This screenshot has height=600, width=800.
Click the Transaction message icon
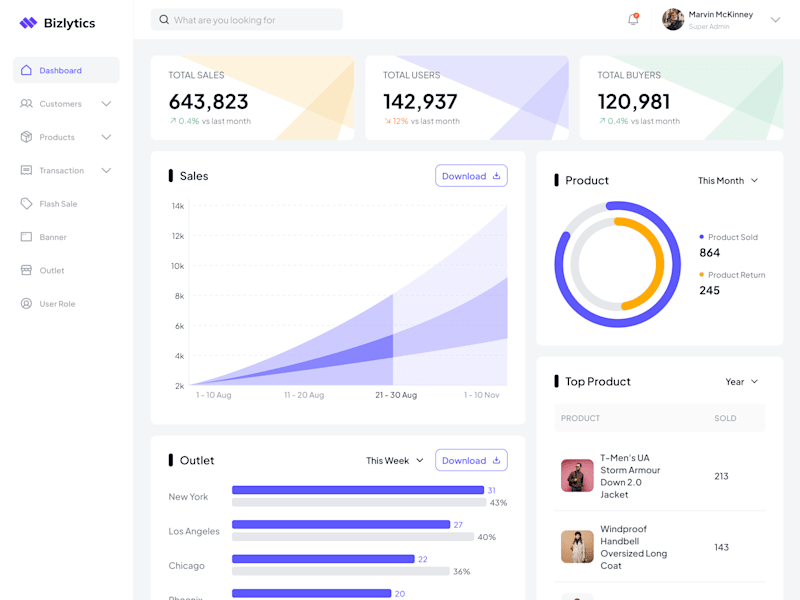[x=27, y=170]
